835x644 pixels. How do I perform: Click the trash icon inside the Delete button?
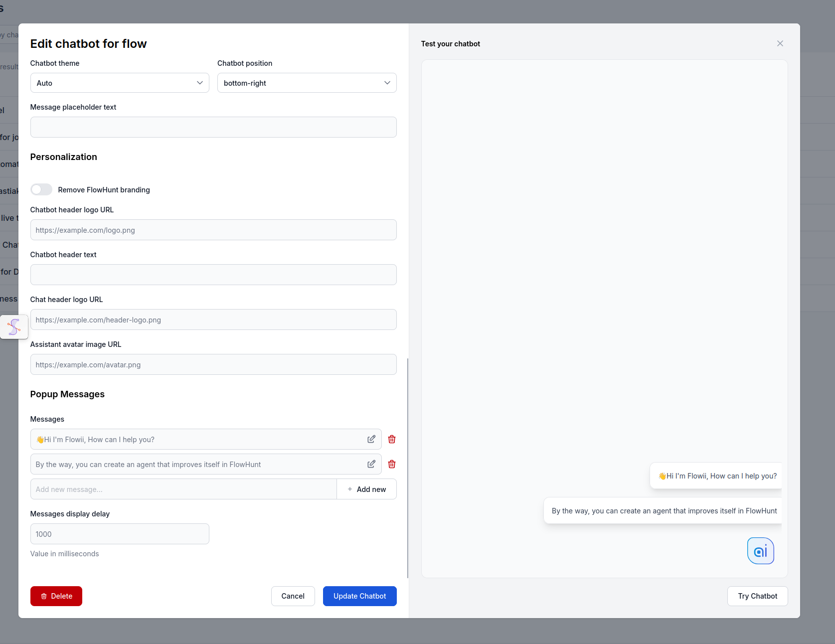[44, 596]
